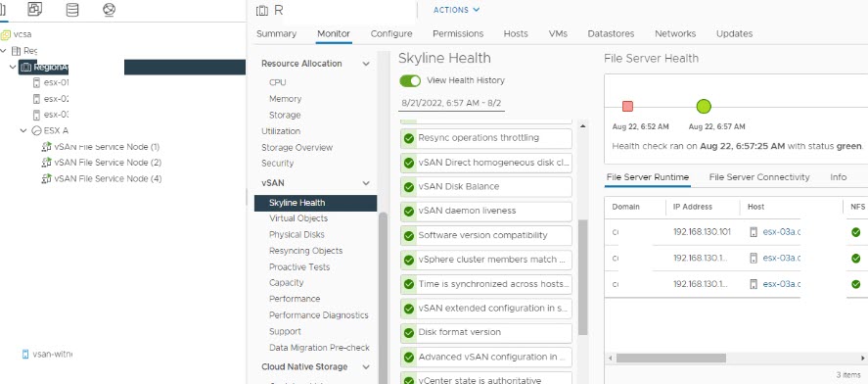This screenshot has width=868, height=384.
Task: Switch to the Updates tab
Action: click(x=734, y=34)
